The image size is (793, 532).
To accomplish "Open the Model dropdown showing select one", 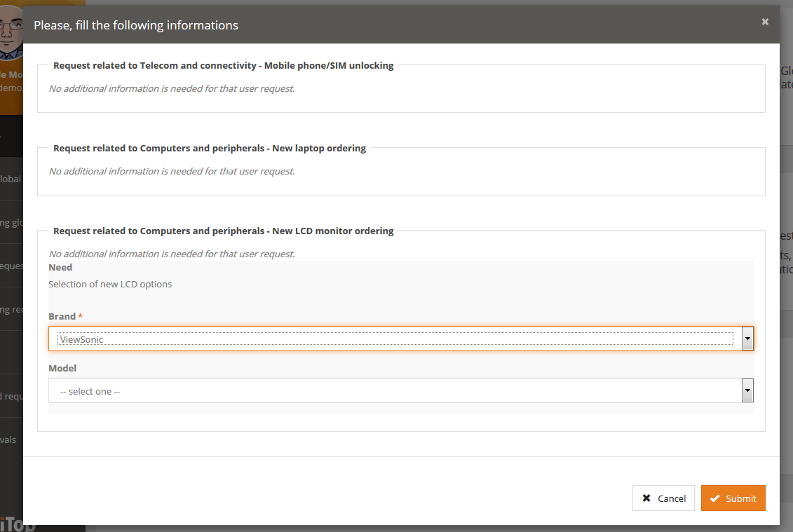I will (401, 391).
